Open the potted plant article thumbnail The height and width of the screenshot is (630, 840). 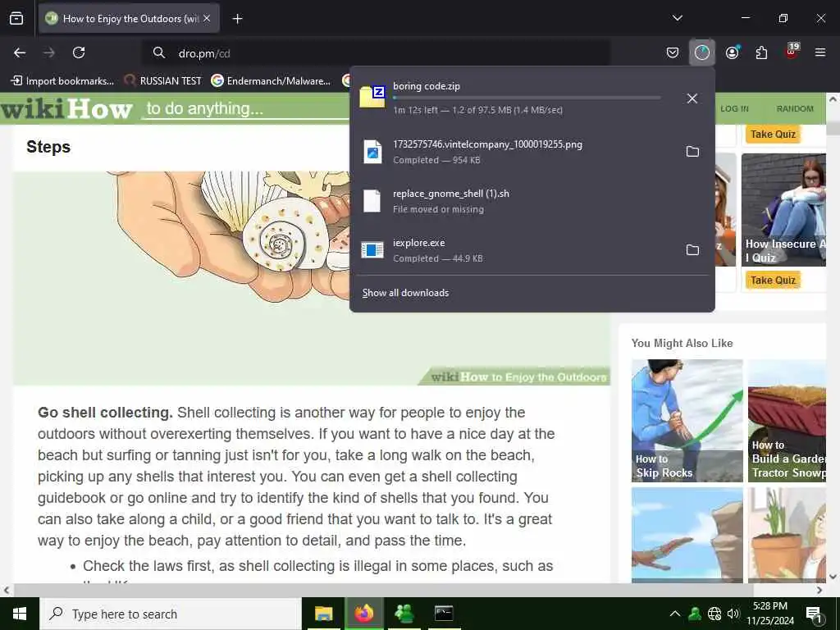(x=787, y=535)
